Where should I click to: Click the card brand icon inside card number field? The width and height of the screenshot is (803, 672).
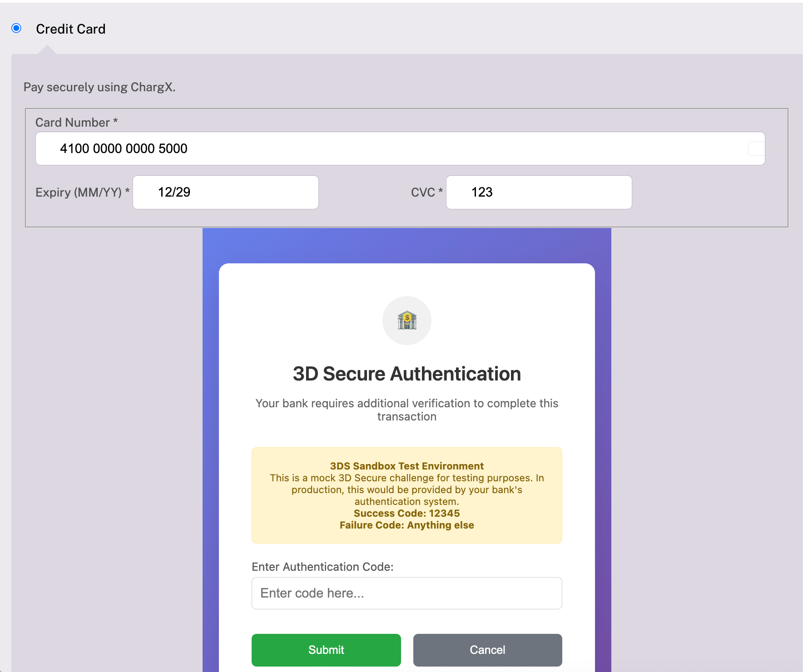coord(755,148)
